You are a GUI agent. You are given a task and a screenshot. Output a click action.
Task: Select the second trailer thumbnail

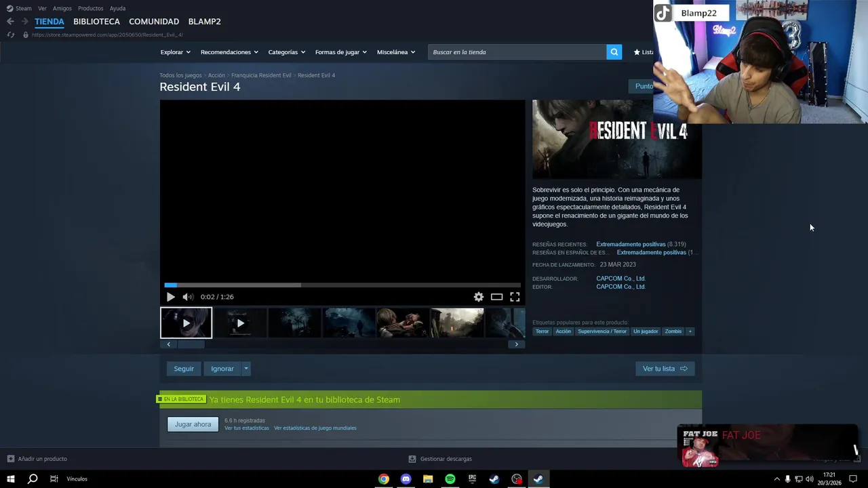(x=240, y=323)
